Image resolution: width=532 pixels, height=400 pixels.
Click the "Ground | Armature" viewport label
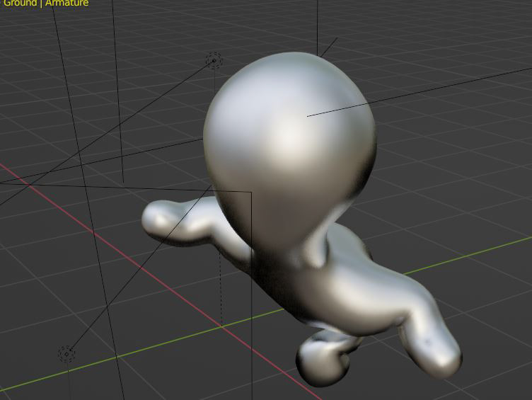click(x=46, y=3)
